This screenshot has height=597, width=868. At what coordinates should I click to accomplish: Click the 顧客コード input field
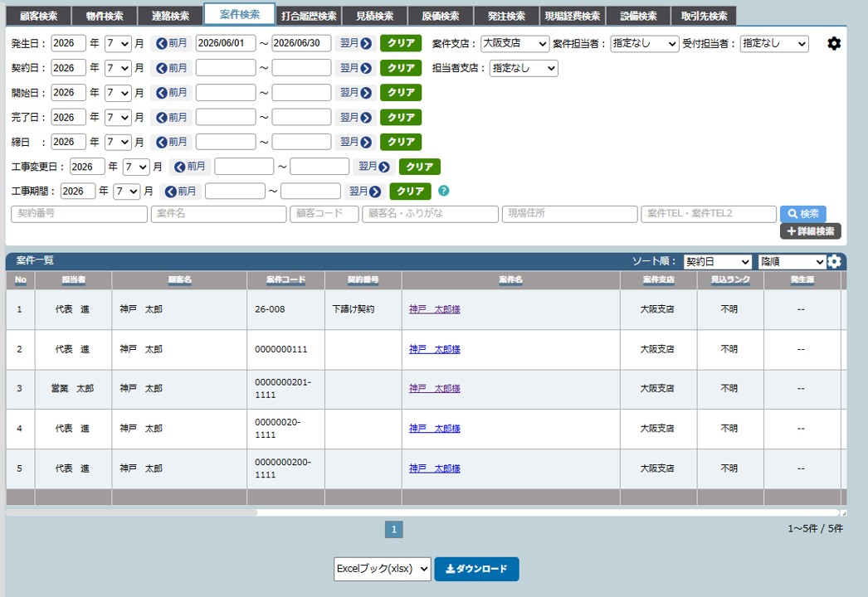coord(324,214)
